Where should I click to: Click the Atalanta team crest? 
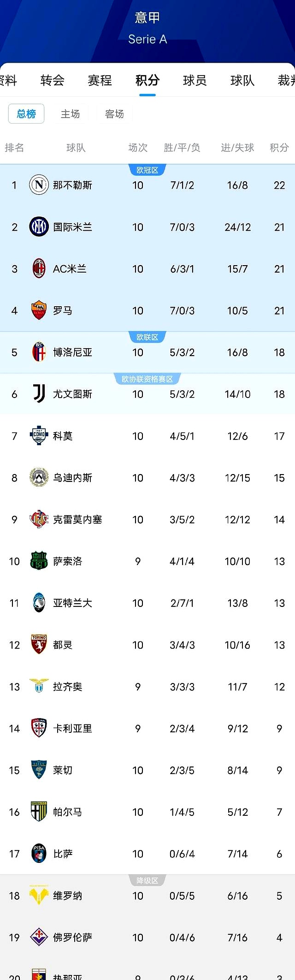(x=39, y=603)
